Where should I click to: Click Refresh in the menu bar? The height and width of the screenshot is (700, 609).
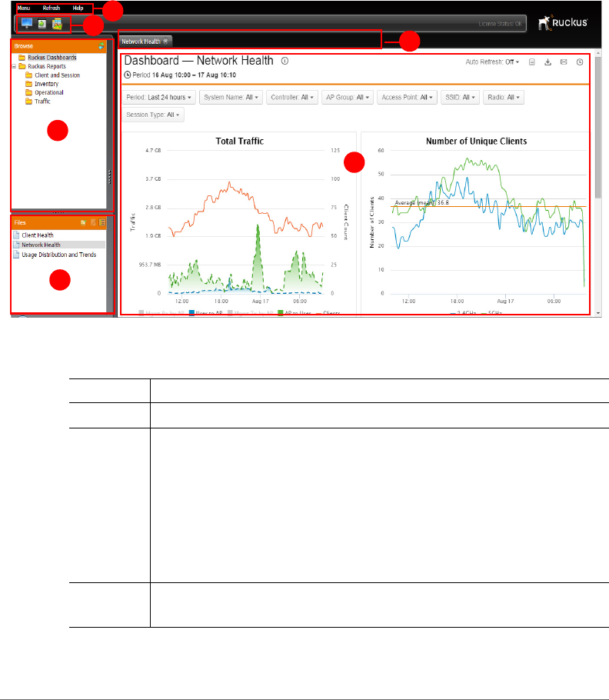click(x=52, y=8)
